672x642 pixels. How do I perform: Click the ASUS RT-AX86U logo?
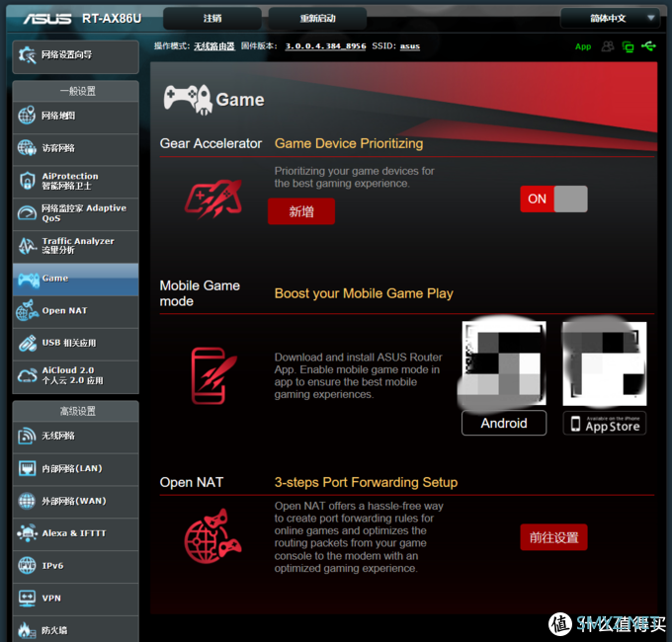[x=82, y=19]
